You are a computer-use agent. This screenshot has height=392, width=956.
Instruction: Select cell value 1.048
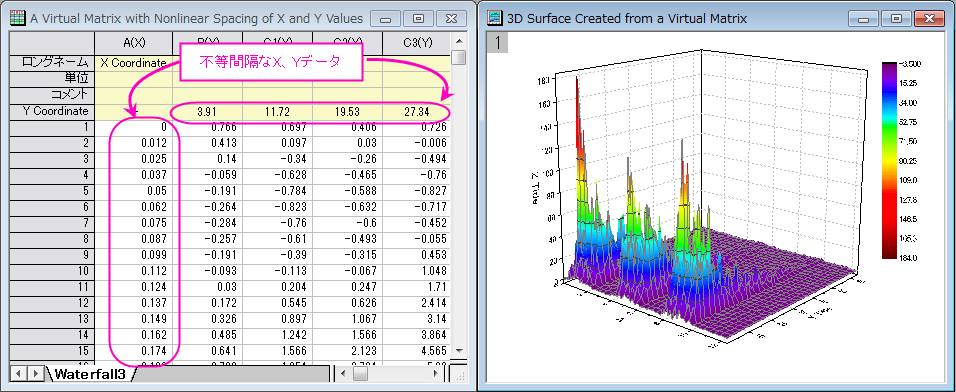coord(416,271)
